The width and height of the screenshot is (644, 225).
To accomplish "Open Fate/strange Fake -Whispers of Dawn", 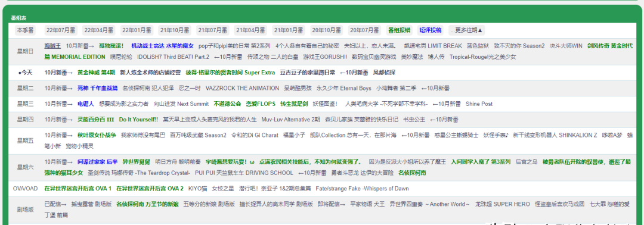I will (363, 189).
